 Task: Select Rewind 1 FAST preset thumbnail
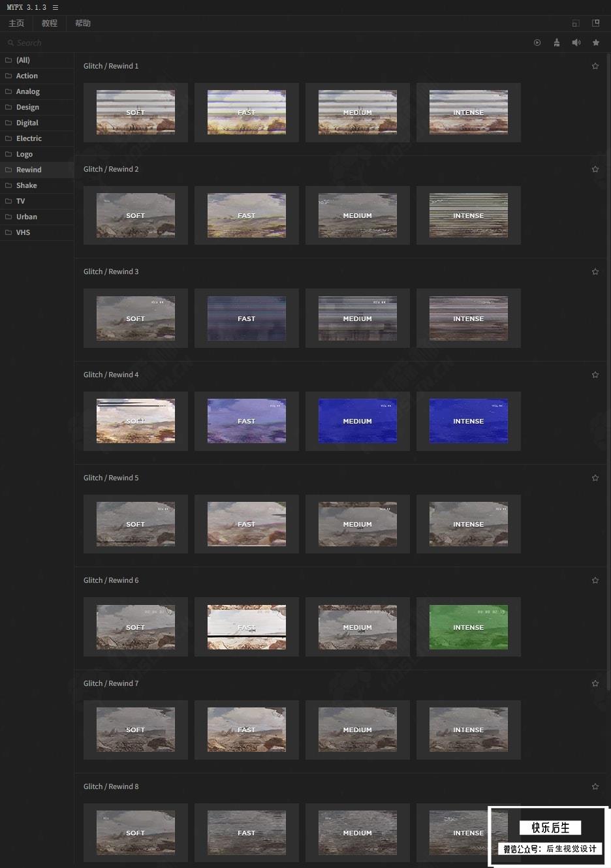click(x=247, y=112)
